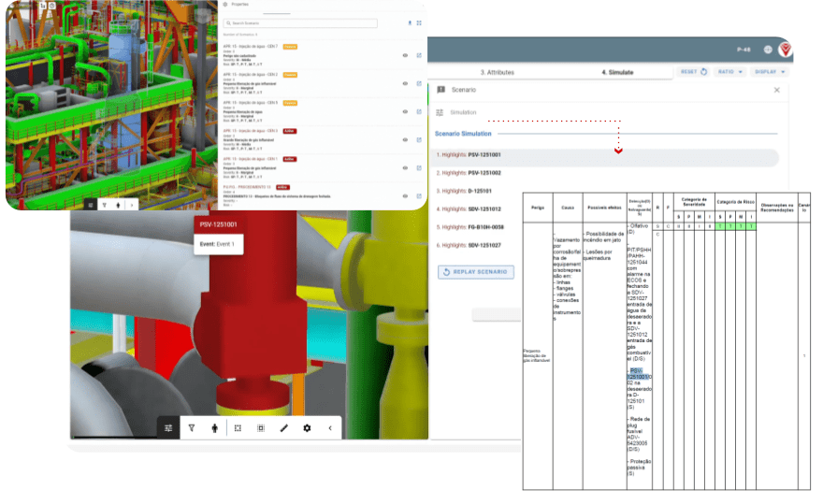Toggle eye visibility for CEN 1 scenario
The width and height of the screenshot is (823, 504).
[x=405, y=168]
